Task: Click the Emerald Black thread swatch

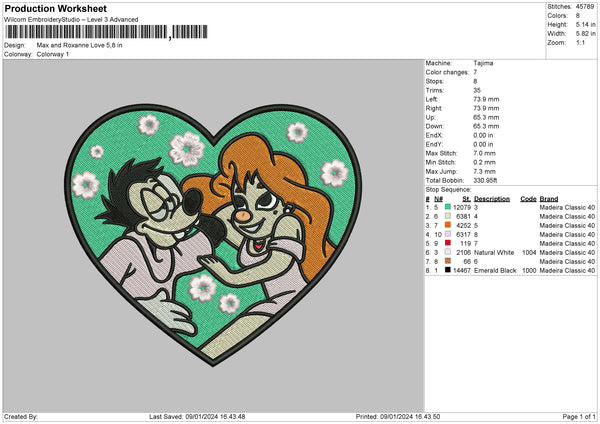Action: pos(448,270)
